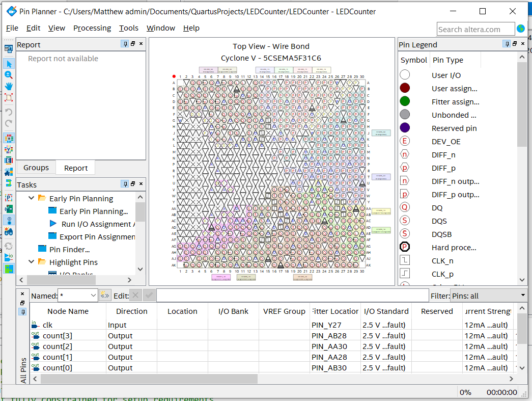
Task: Open the Tools menu
Action: tap(129, 28)
